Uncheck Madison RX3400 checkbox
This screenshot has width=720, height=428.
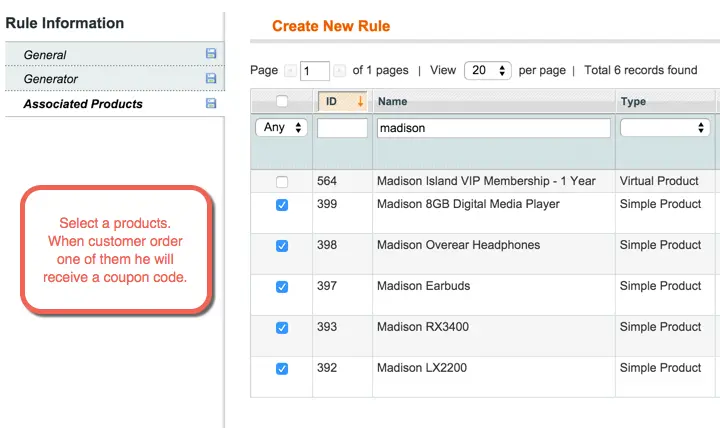tap(282, 327)
